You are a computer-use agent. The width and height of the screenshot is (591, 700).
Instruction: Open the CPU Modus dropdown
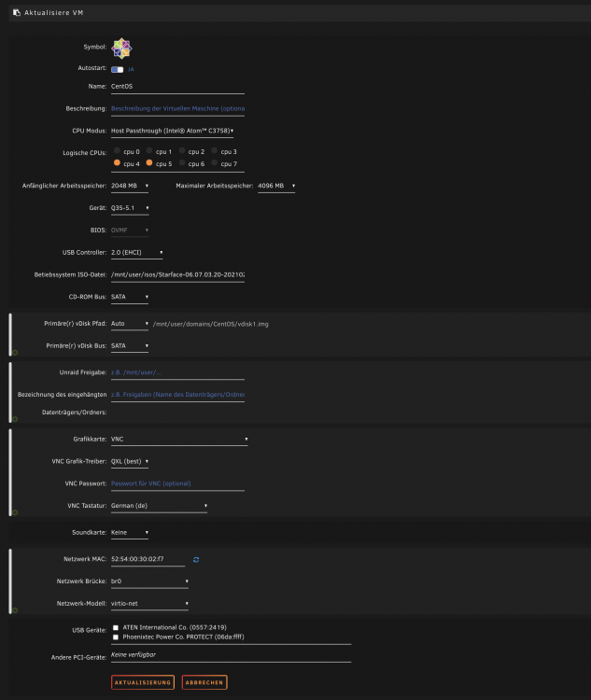click(173, 132)
